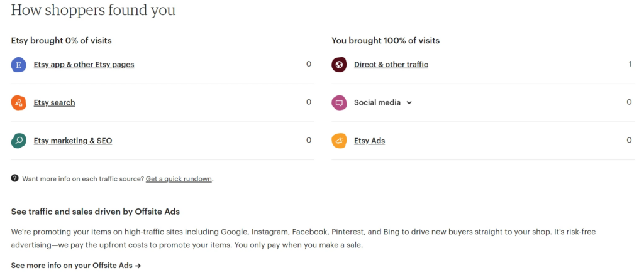
Task: Open Direct & other traffic link
Action: pos(391,64)
